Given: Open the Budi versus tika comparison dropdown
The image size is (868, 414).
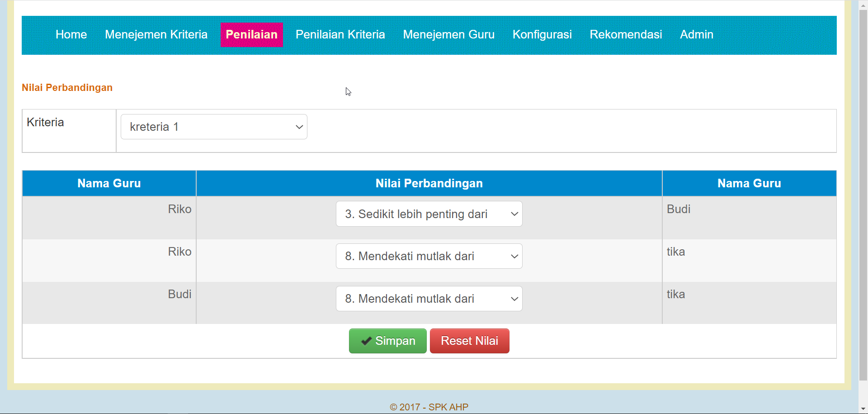Looking at the screenshot, I should point(429,299).
